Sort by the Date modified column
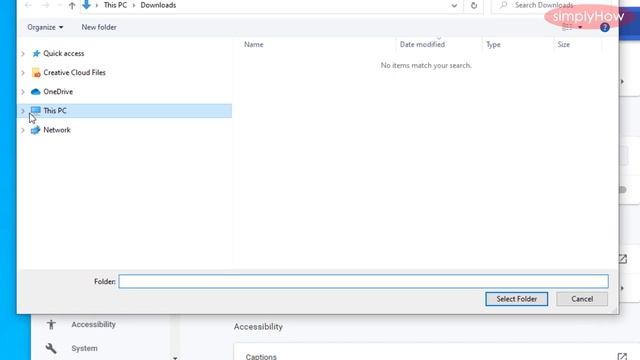Viewport: 640px width, 360px height. click(422, 44)
